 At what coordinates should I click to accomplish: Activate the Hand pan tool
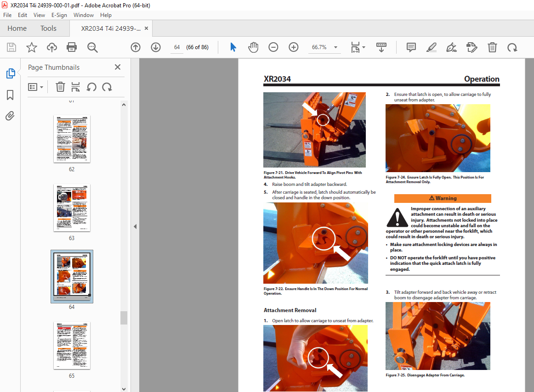pyautogui.click(x=253, y=47)
